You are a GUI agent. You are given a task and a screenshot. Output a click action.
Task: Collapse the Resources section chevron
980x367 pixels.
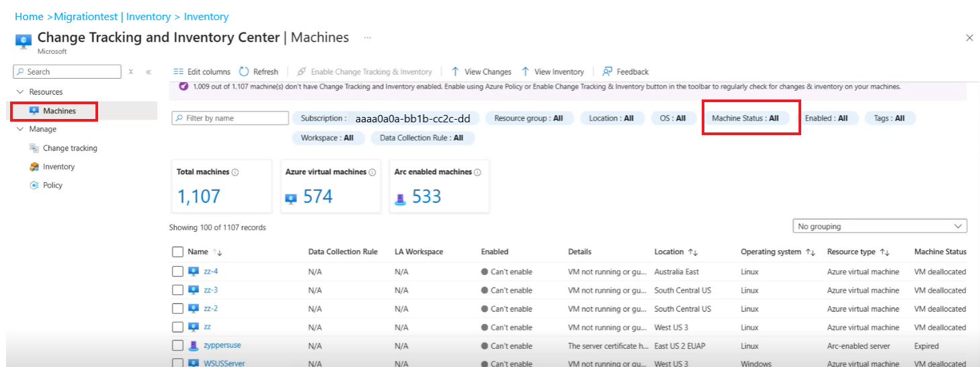pyautogui.click(x=19, y=92)
